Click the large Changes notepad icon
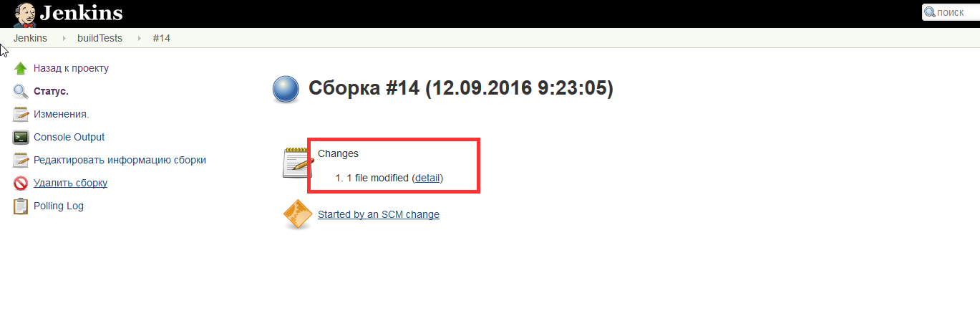Viewport: 980px width, 324px height. [298, 163]
